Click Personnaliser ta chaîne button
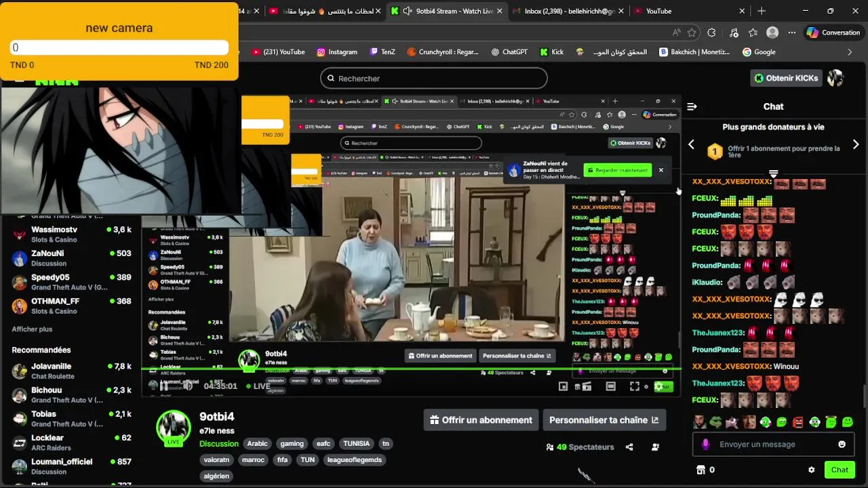Viewport: 868px width, 488px height. point(604,420)
